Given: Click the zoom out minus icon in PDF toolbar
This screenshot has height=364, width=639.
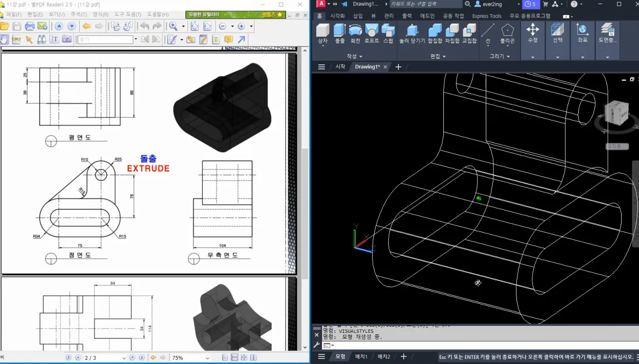Looking at the screenshot, I should click(222, 26).
